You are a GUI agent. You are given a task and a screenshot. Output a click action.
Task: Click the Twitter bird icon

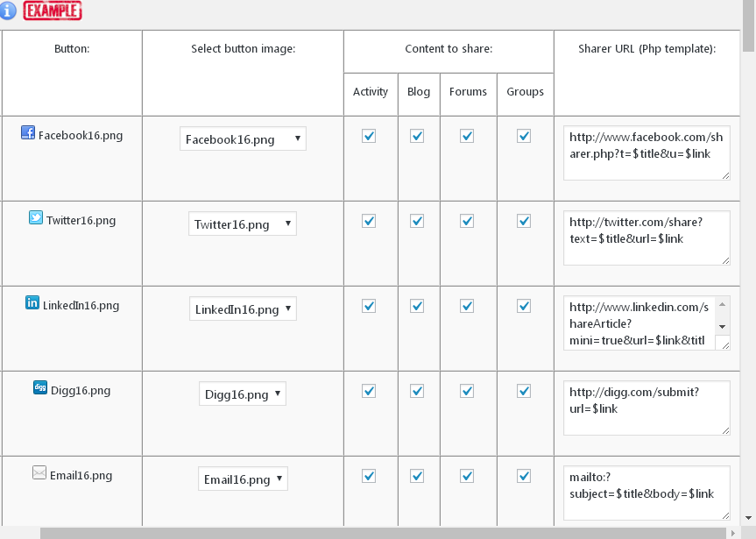click(36, 218)
